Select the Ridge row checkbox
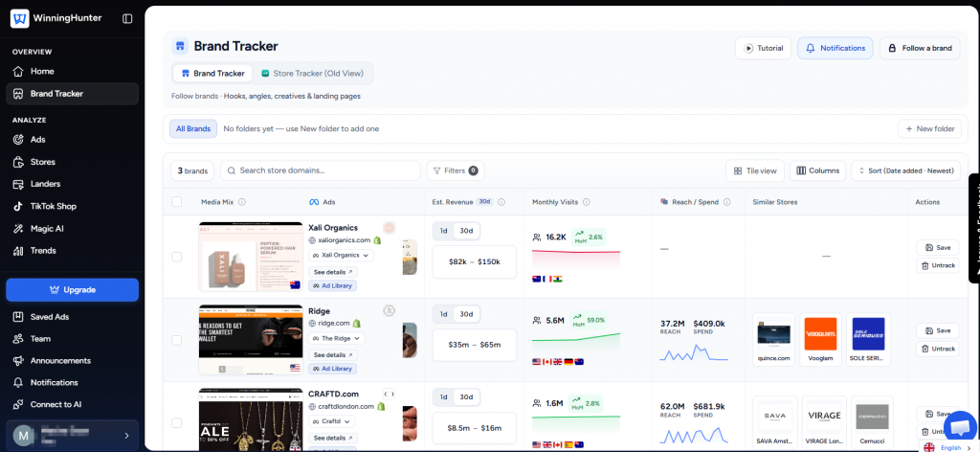Viewport: 980px width, 452px height. click(x=177, y=340)
